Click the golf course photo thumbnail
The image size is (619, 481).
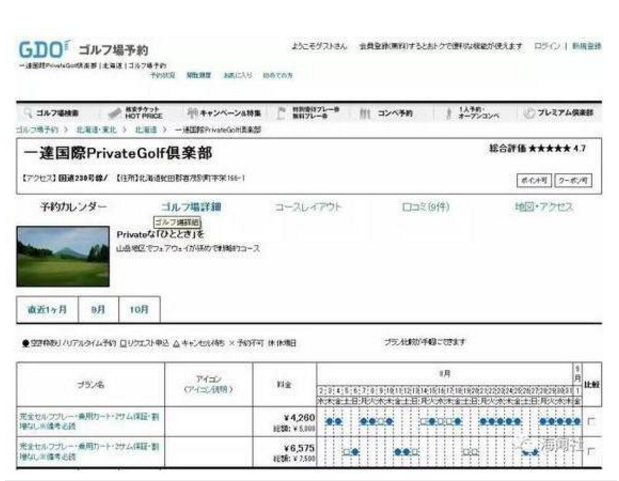63,256
